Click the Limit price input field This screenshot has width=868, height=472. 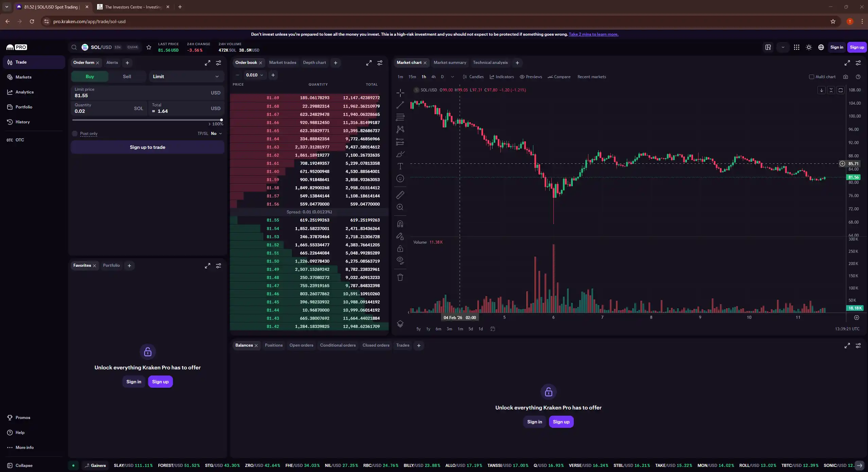[147, 93]
